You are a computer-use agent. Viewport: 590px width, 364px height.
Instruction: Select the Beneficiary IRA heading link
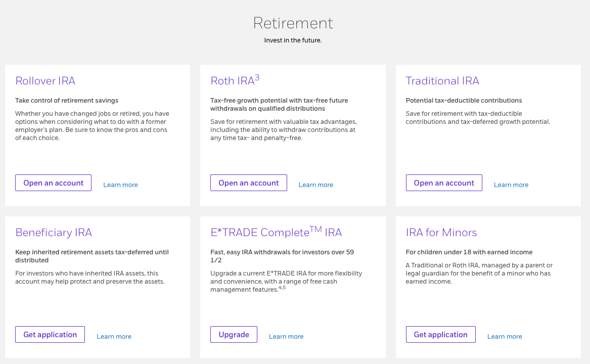[x=53, y=233]
